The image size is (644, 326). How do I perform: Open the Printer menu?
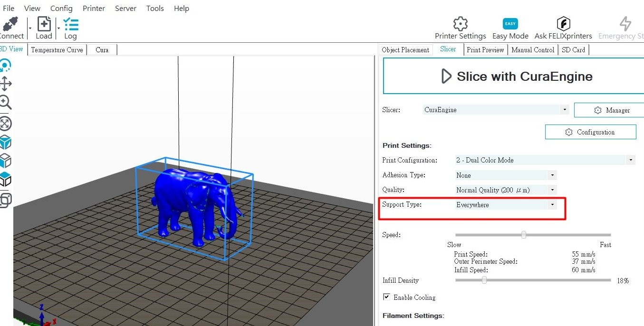click(94, 8)
